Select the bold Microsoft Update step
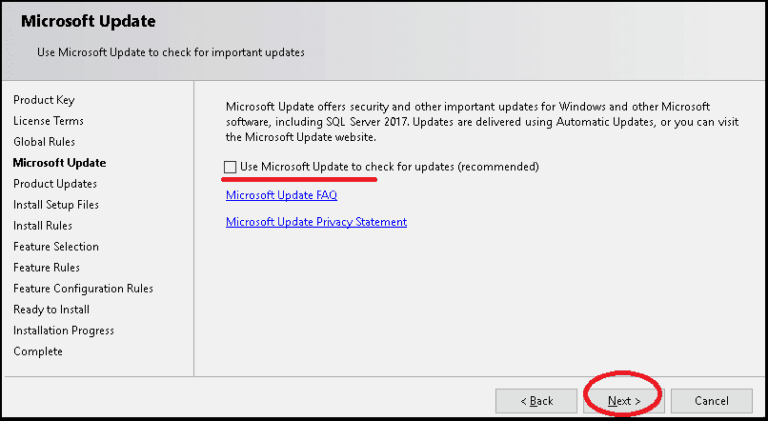This screenshot has height=421, width=768. pos(59,163)
